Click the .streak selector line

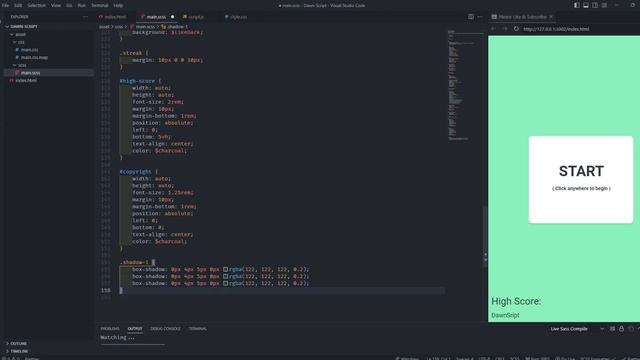click(x=134, y=53)
